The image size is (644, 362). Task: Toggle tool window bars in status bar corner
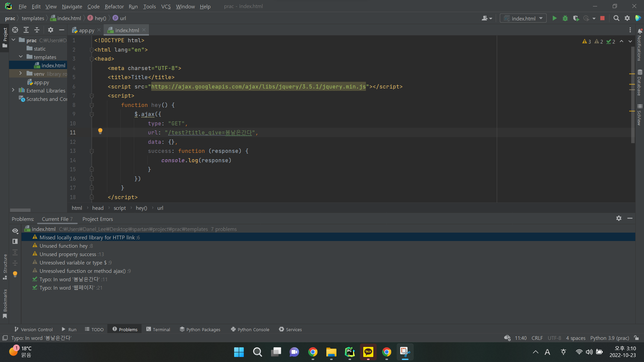5,338
